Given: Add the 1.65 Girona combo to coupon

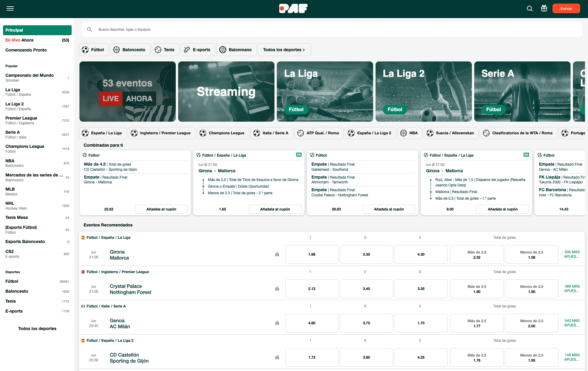Looking at the screenshot, I should pyautogui.click(x=275, y=209).
